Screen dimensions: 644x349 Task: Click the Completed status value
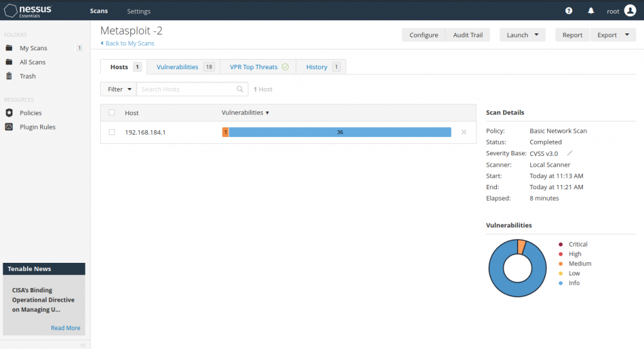545,142
